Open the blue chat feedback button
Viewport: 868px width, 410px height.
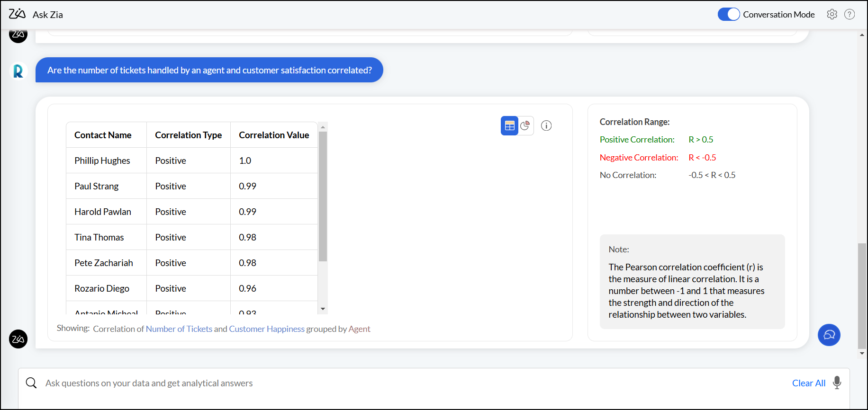click(829, 335)
